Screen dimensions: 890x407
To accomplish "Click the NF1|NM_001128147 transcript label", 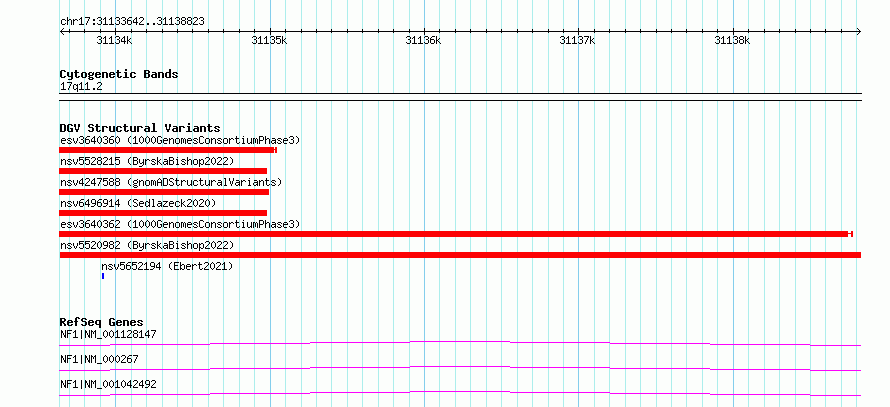I will point(108,334).
